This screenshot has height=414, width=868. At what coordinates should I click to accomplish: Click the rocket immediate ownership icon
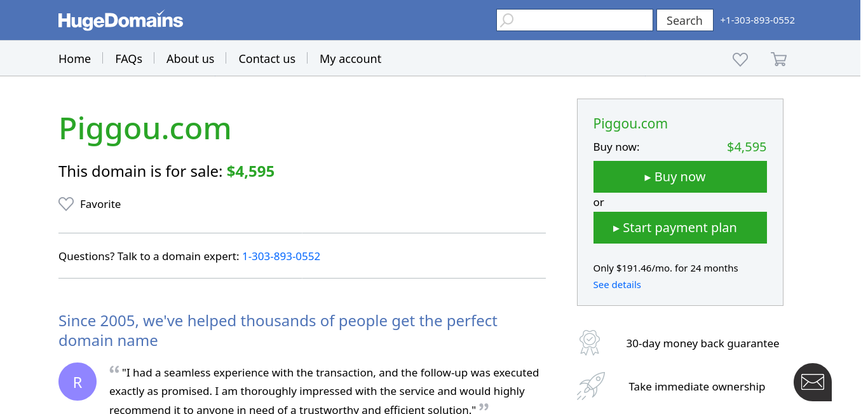[590, 386]
